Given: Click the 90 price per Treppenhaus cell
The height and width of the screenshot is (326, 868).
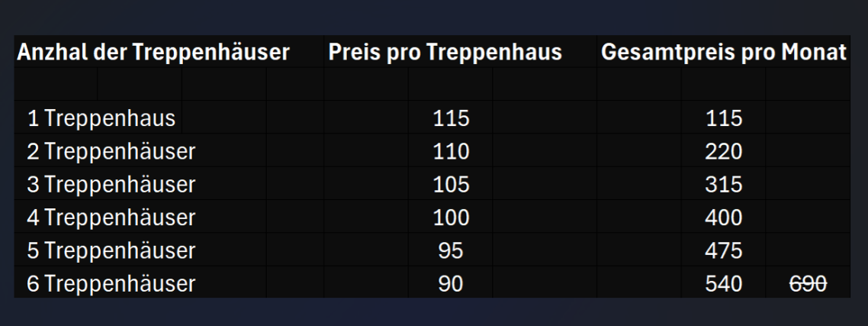Looking at the screenshot, I should coord(451,284).
